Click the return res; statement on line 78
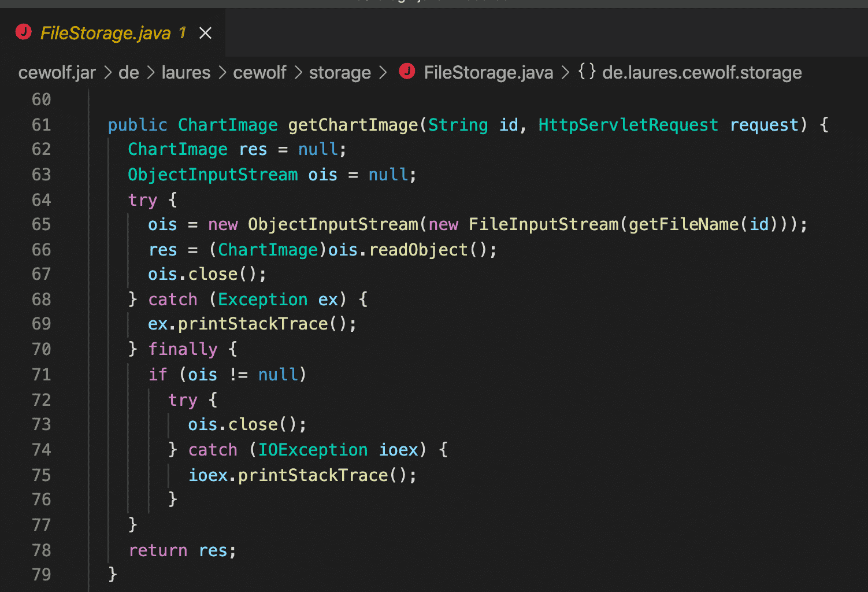The width and height of the screenshot is (868, 592). (181, 550)
